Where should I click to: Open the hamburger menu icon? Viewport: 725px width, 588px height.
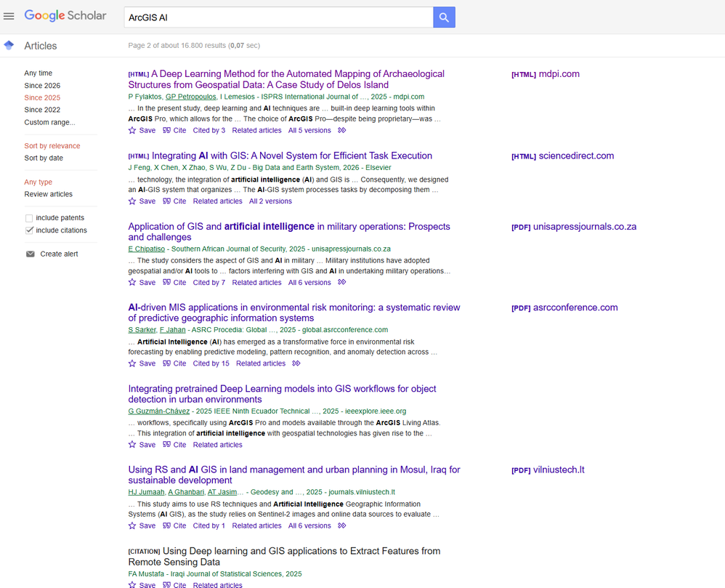[x=9, y=16]
